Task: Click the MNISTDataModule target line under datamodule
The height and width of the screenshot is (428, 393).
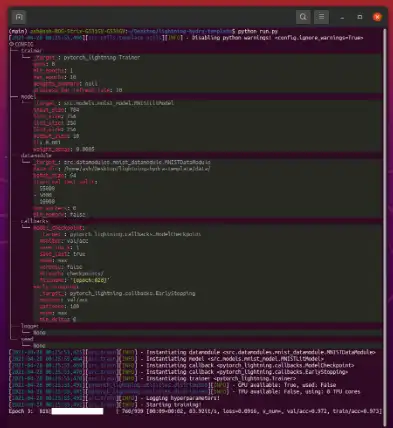Action: coord(122,162)
